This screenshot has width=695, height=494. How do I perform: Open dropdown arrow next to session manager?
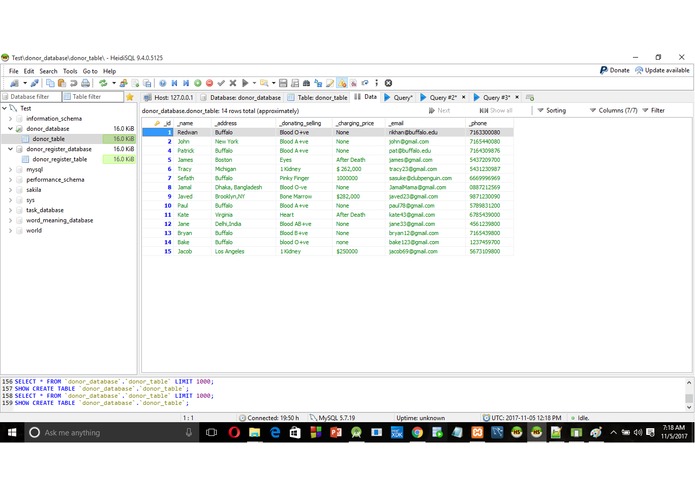[x=25, y=83]
